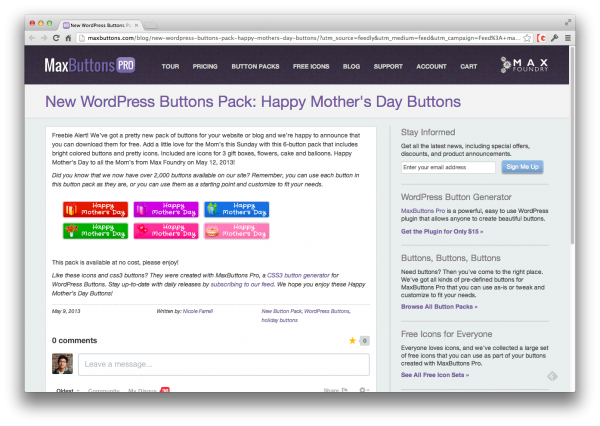This screenshot has height=426, width=600.
Task: Open the New Button Pack category link
Action: tap(282, 311)
